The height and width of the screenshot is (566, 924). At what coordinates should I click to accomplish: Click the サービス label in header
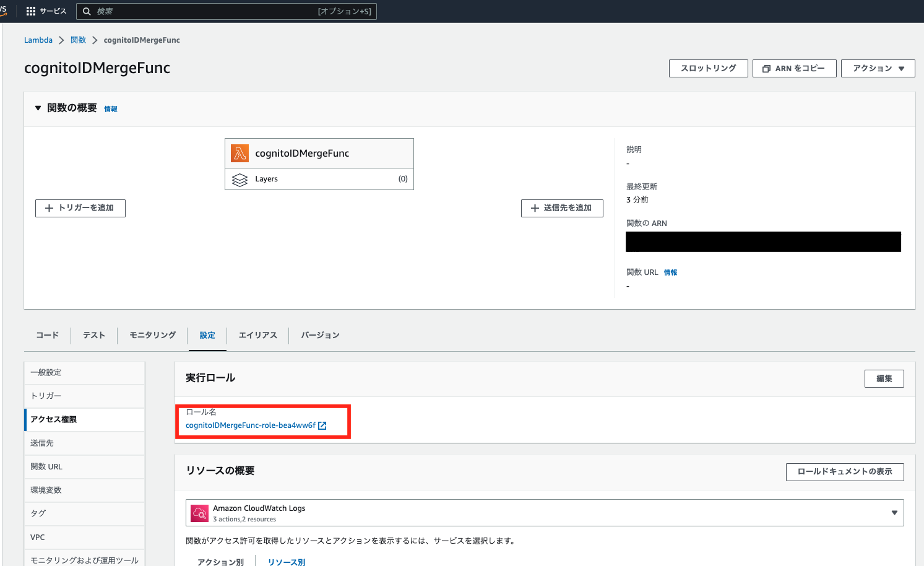pos(53,11)
